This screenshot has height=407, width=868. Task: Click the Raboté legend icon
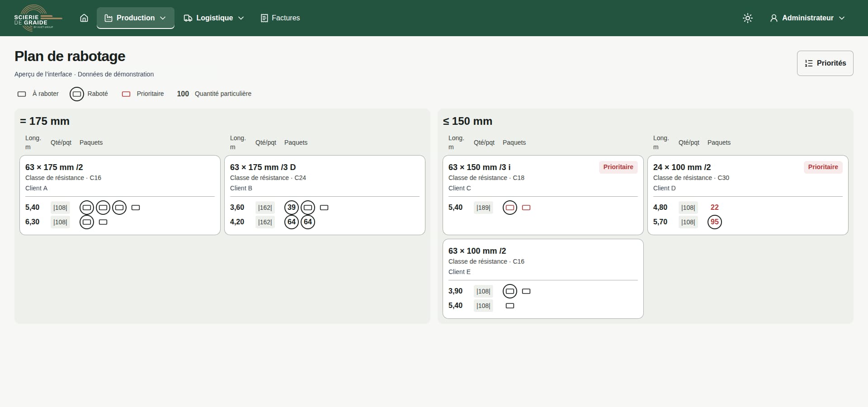click(77, 94)
